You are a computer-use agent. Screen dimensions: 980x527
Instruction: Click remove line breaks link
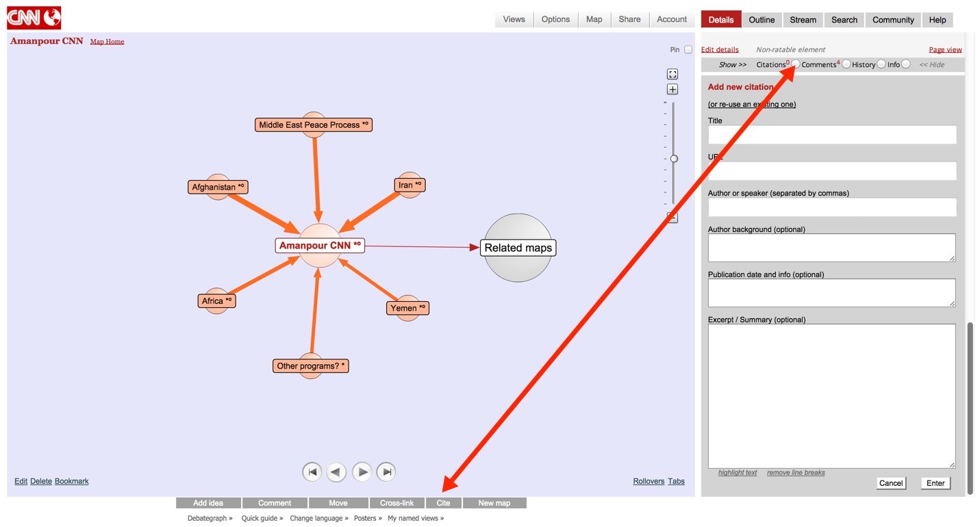coord(796,472)
